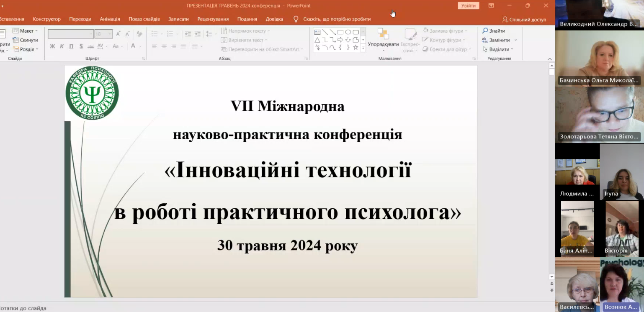
Task: Expand the Виділити select dropdown
Action: (x=499, y=49)
